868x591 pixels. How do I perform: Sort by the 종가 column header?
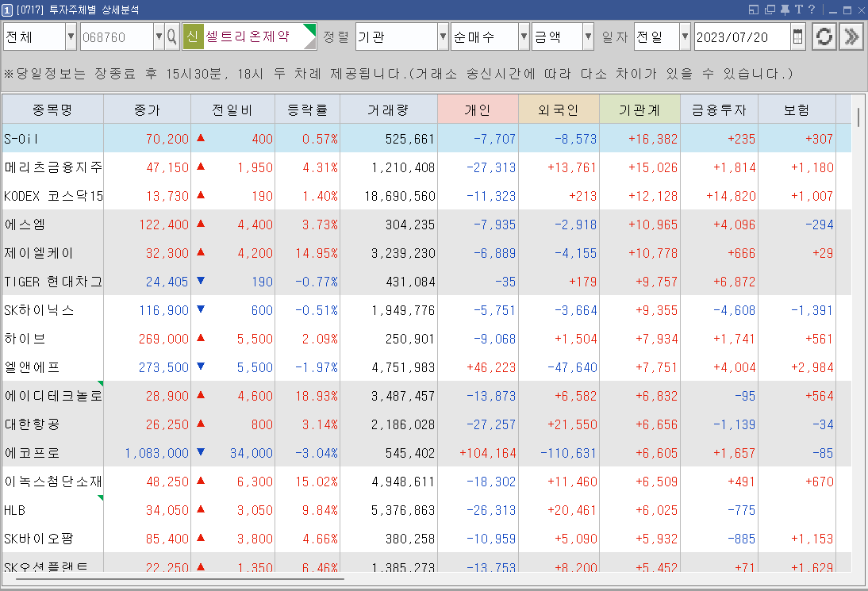click(x=148, y=109)
